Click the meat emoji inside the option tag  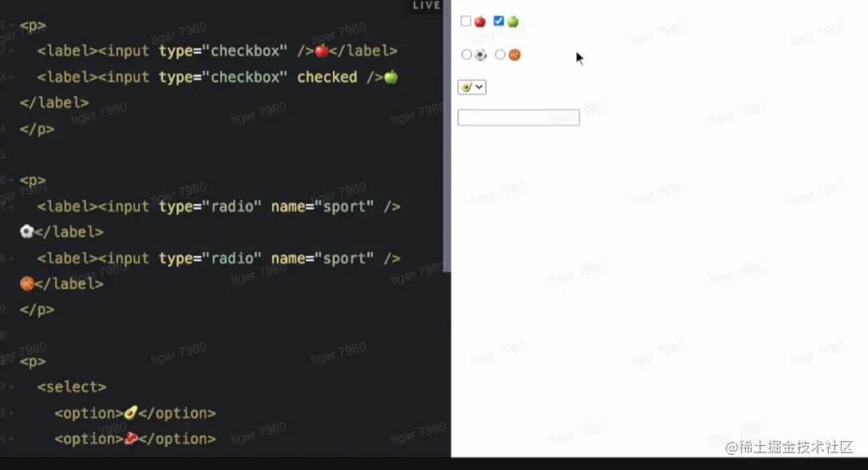(131, 438)
